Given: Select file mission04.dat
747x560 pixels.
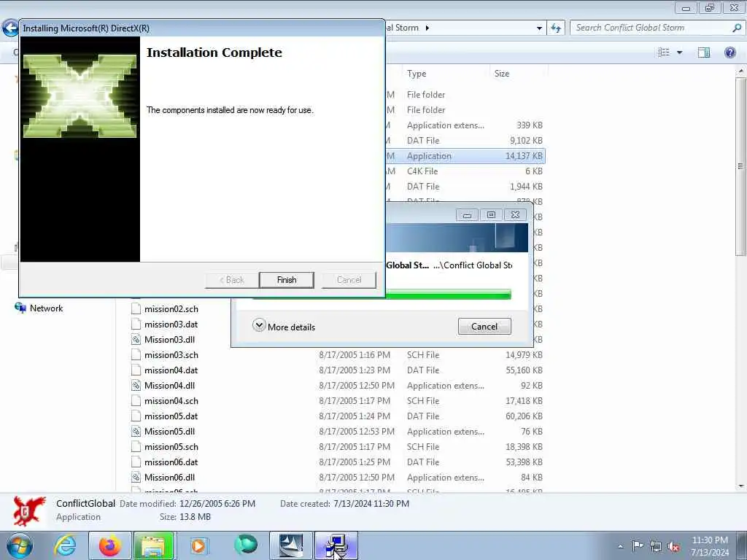Looking at the screenshot, I should click(171, 370).
